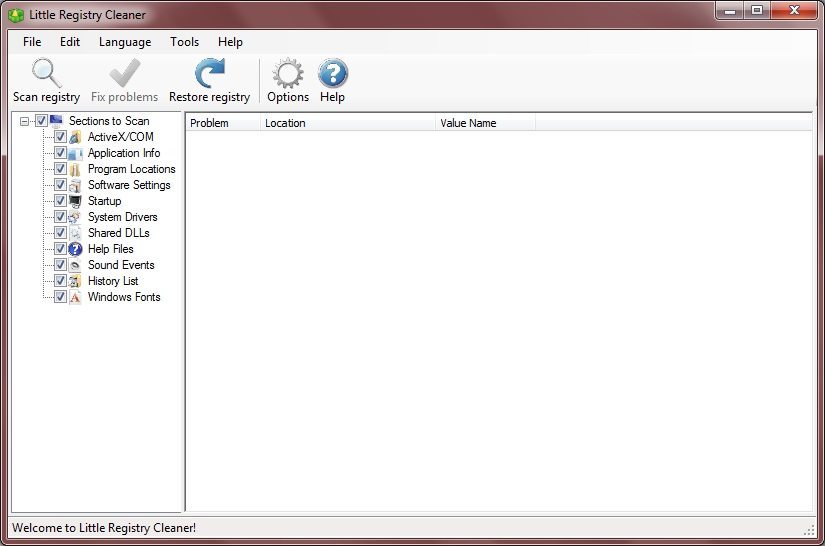The height and width of the screenshot is (546, 825).
Task: Uncheck the ActiveX/COM checkbox
Action: pos(60,137)
